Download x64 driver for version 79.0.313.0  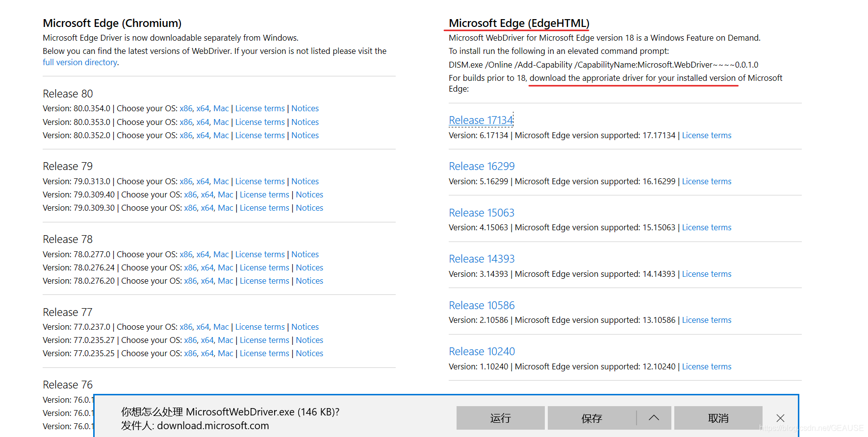pos(203,181)
